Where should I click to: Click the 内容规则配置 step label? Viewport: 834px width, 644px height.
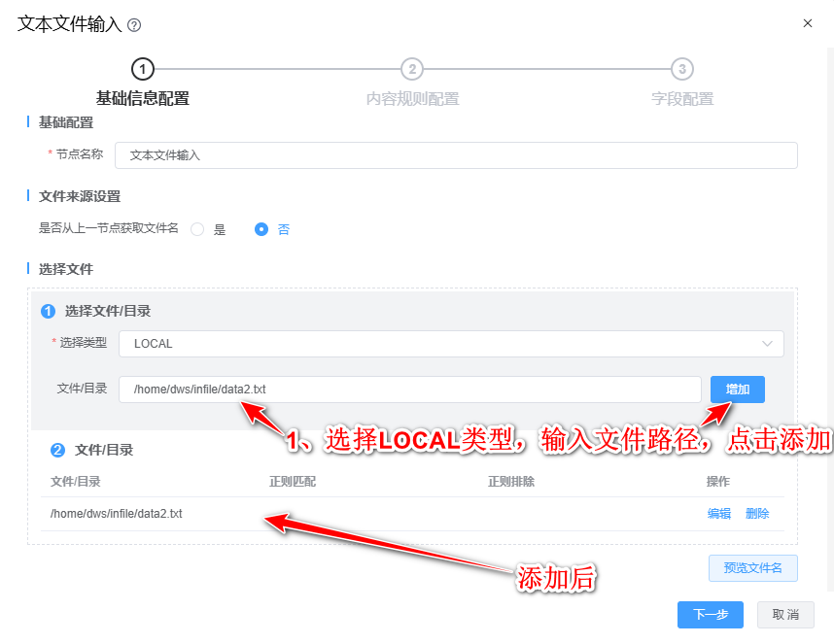pyautogui.click(x=413, y=99)
